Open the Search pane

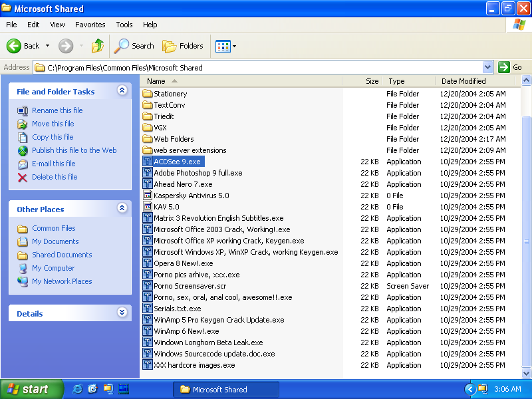click(134, 46)
